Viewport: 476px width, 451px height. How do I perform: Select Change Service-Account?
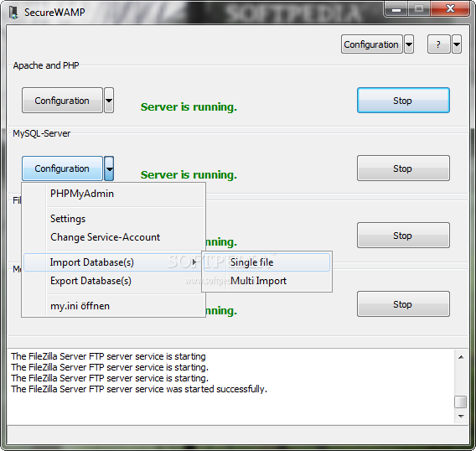coord(113,237)
